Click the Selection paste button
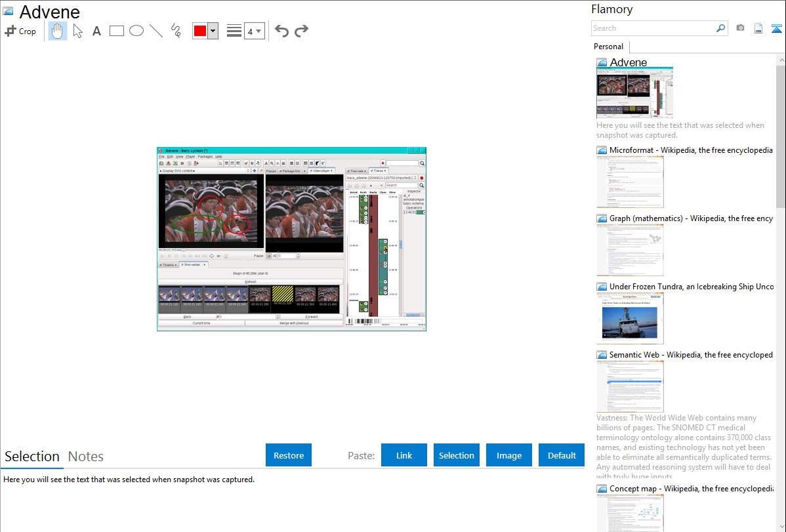This screenshot has height=532, width=786. point(457,455)
